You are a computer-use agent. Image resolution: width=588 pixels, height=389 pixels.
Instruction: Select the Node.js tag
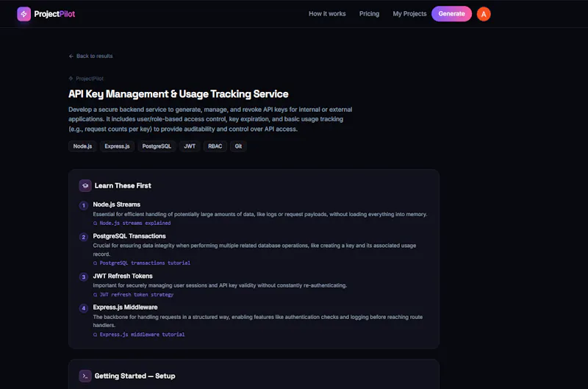82,146
